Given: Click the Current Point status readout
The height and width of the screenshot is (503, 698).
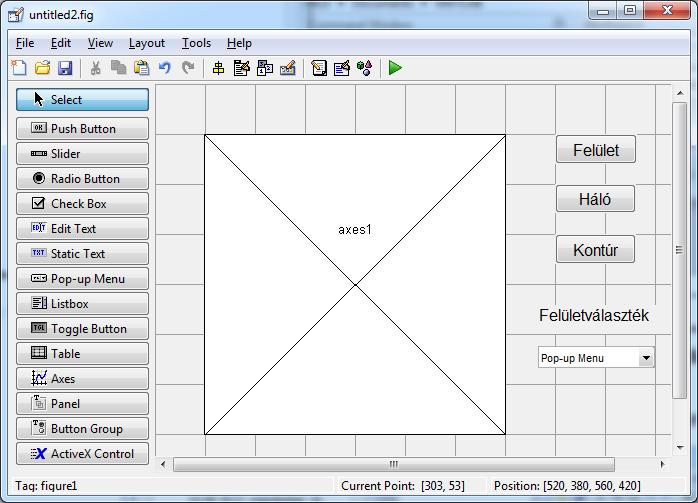Looking at the screenshot, I should click(x=402, y=486).
